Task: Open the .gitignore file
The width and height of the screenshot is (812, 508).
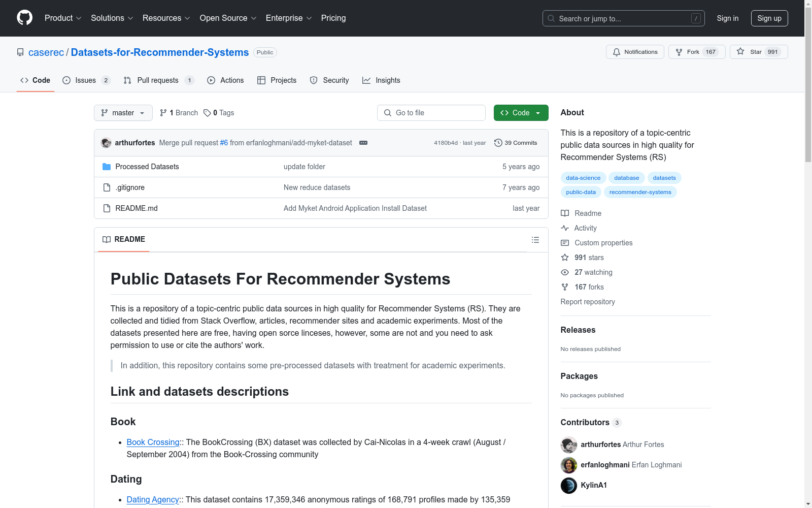Action: (x=130, y=187)
